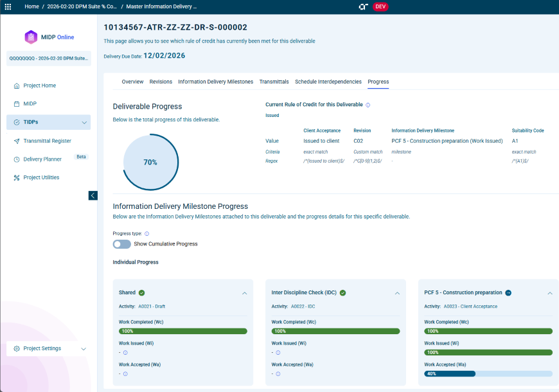Click the Project Home house icon
Screen dimensions: 559x392
point(17,85)
